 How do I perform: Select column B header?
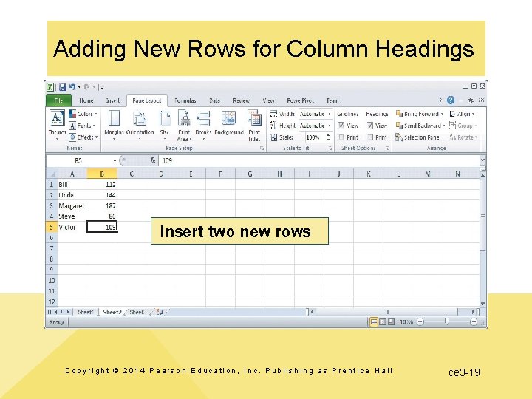coord(102,174)
